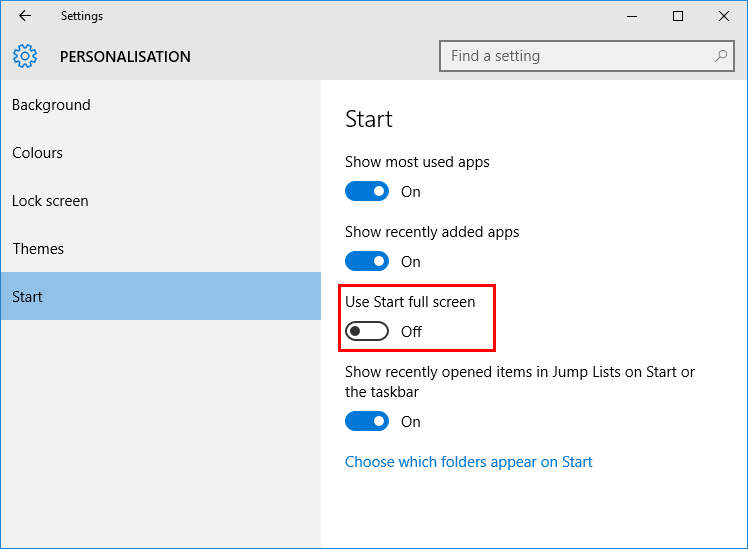Click the Start page heading
This screenshot has height=549, width=748.
coord(369,119)
